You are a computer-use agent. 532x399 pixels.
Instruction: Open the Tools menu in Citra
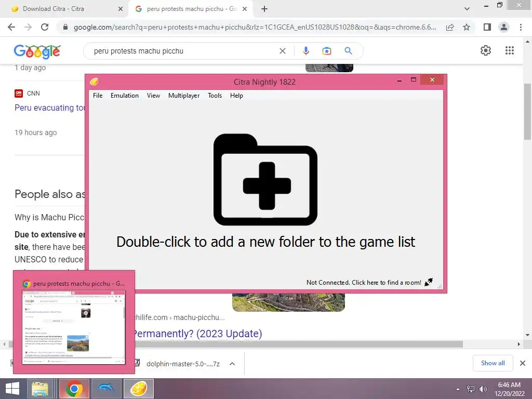click(215, 96)
